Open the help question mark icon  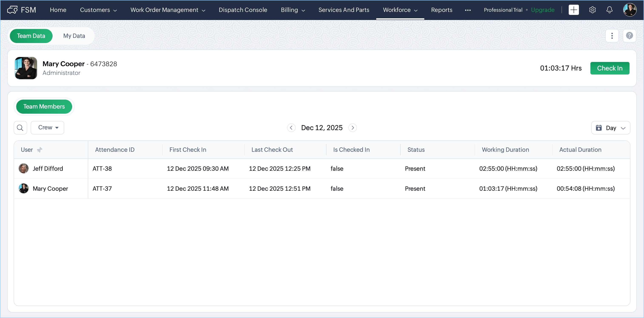(629, 36)
